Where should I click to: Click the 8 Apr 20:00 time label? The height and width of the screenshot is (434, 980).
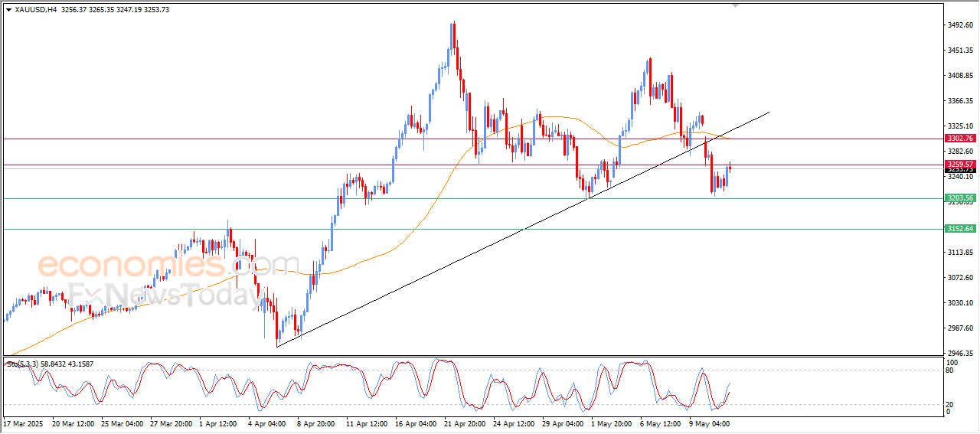point(318,423)
